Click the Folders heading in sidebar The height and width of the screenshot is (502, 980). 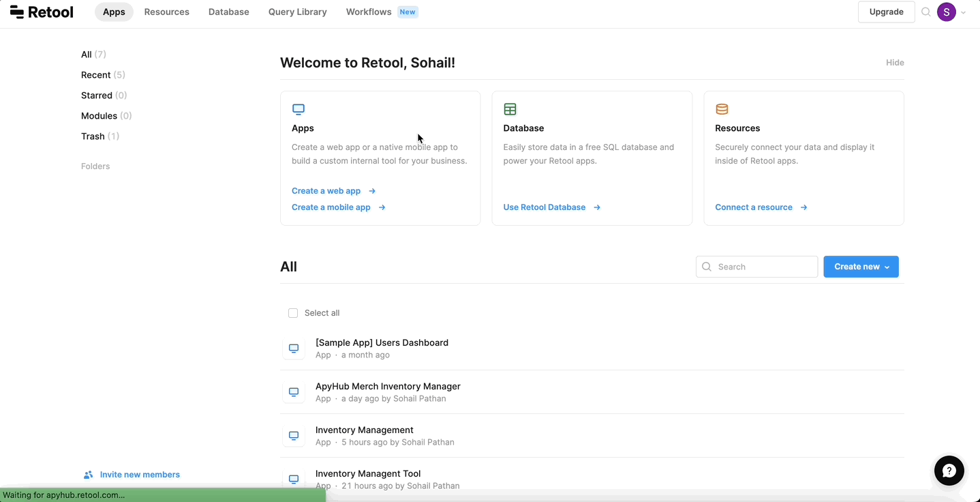(95, 166)
